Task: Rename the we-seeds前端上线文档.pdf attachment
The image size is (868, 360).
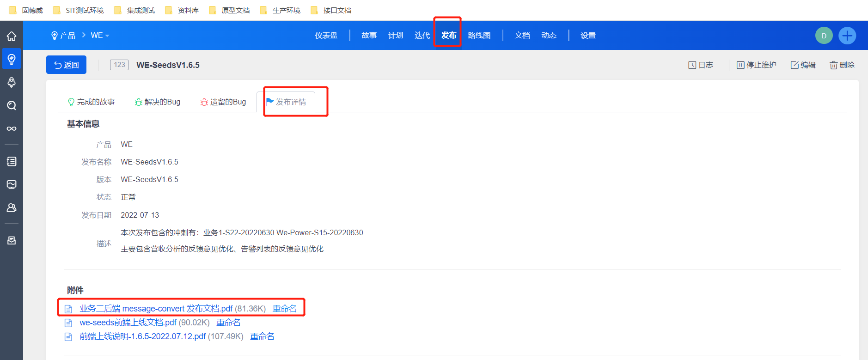Action: coord(228,323)
